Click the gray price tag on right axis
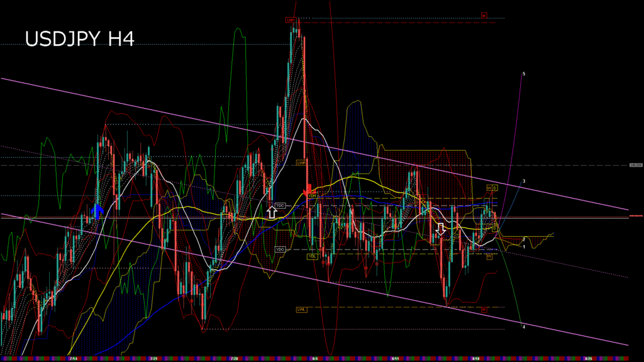644x362 pixels. coord(635,165)
